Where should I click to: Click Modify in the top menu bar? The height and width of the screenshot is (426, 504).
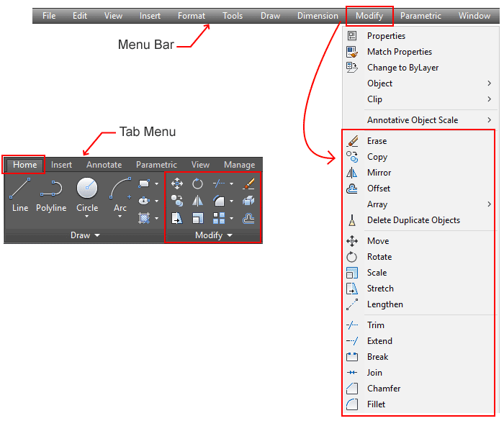coord(369,16)
